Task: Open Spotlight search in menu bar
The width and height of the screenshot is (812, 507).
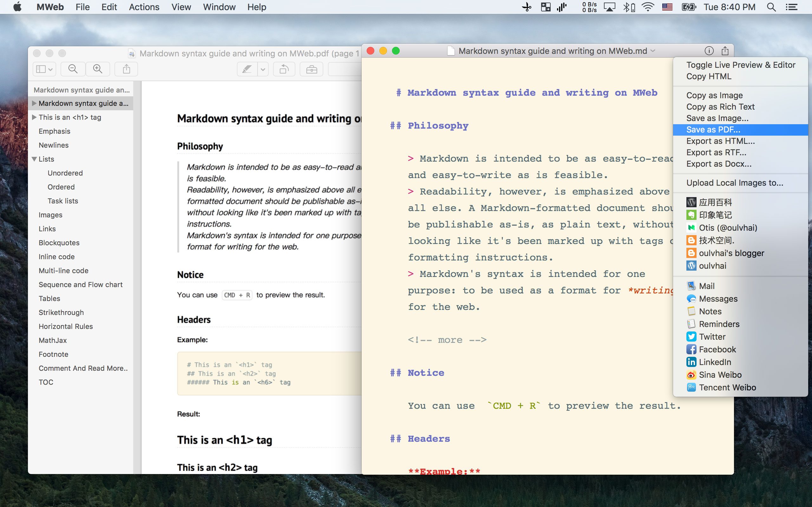Action: 771,7
